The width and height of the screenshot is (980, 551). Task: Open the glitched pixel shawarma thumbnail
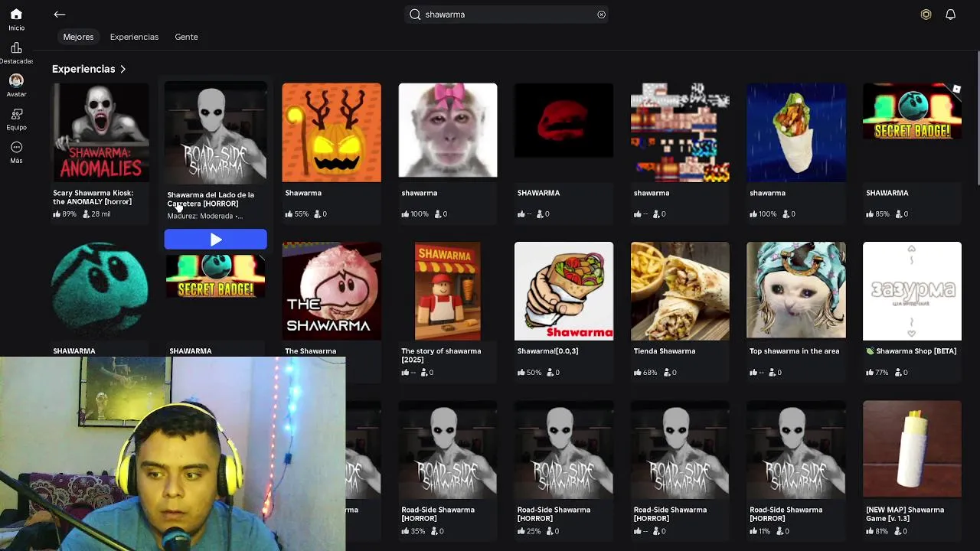pyautogui.click(x=680, y=132)
